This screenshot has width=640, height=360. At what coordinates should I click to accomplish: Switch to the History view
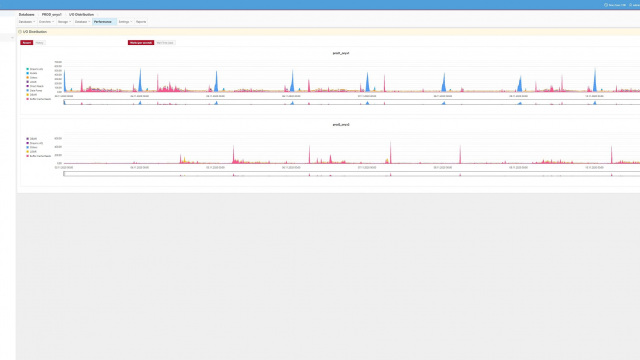40,42
